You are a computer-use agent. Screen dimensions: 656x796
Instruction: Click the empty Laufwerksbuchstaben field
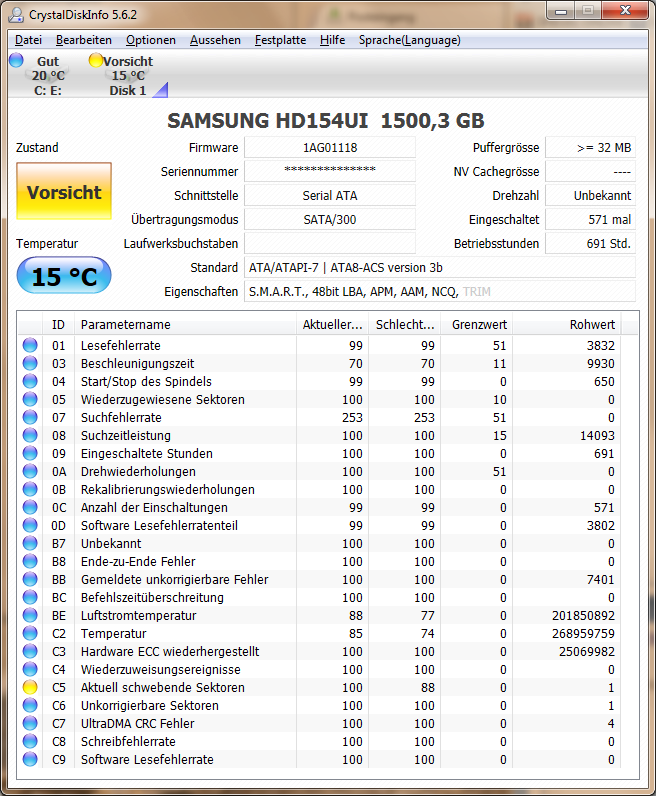point(330,244)
